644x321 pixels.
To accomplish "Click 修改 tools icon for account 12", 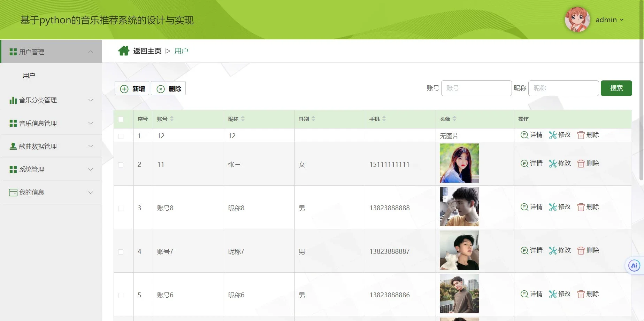I will click(x=553, y=135).
